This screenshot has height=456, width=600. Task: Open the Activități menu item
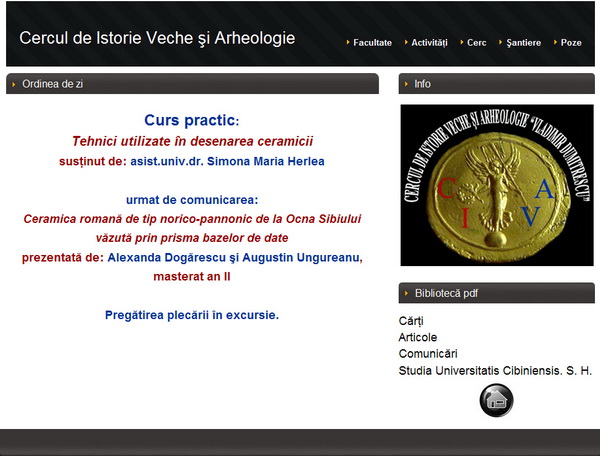(429, 42)
